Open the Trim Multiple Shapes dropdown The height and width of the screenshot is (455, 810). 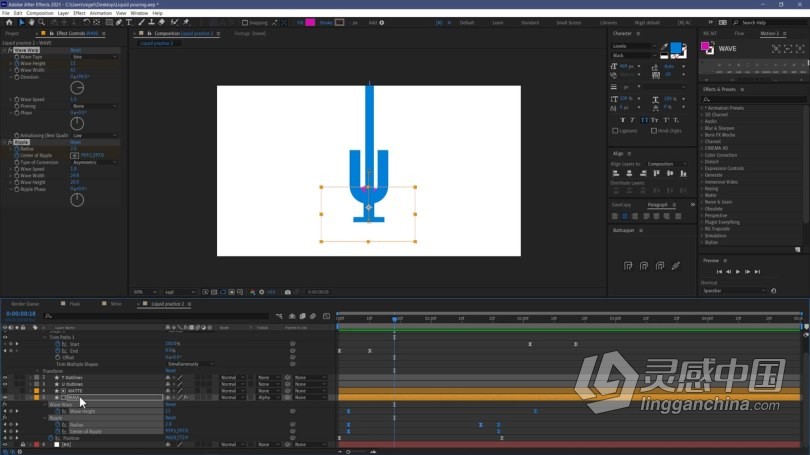point(190,364)
